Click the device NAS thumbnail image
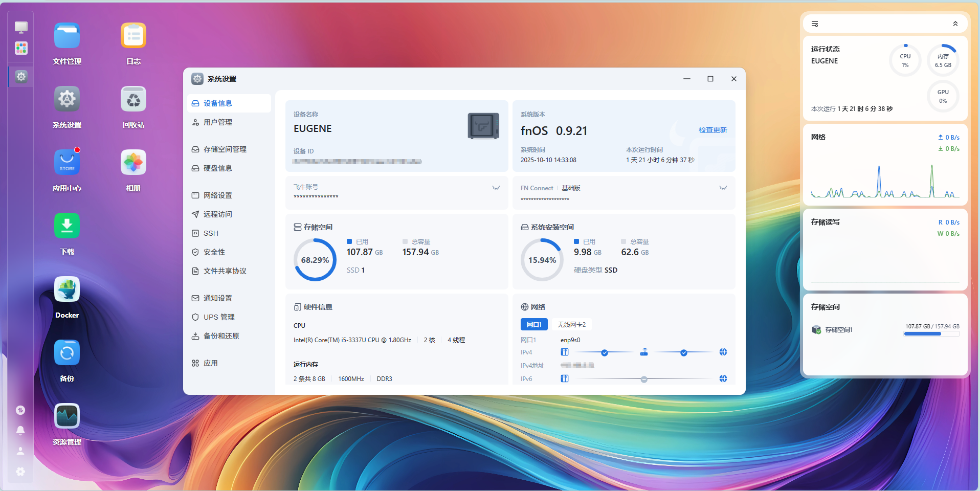980x491 pixels. [483, 126]
